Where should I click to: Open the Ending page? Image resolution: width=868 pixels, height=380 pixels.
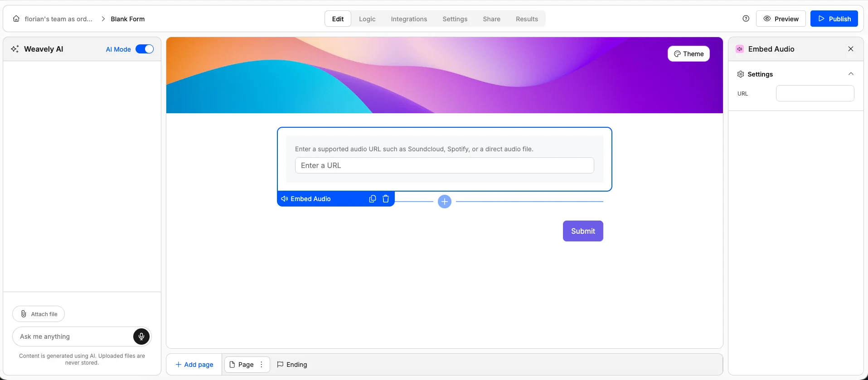[x=292, y=365]
